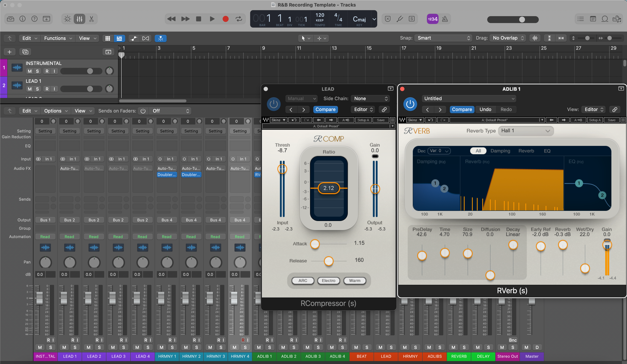Click the Record button in transport
Viewport: 627px width, 364px height.
tap(225, 19)
